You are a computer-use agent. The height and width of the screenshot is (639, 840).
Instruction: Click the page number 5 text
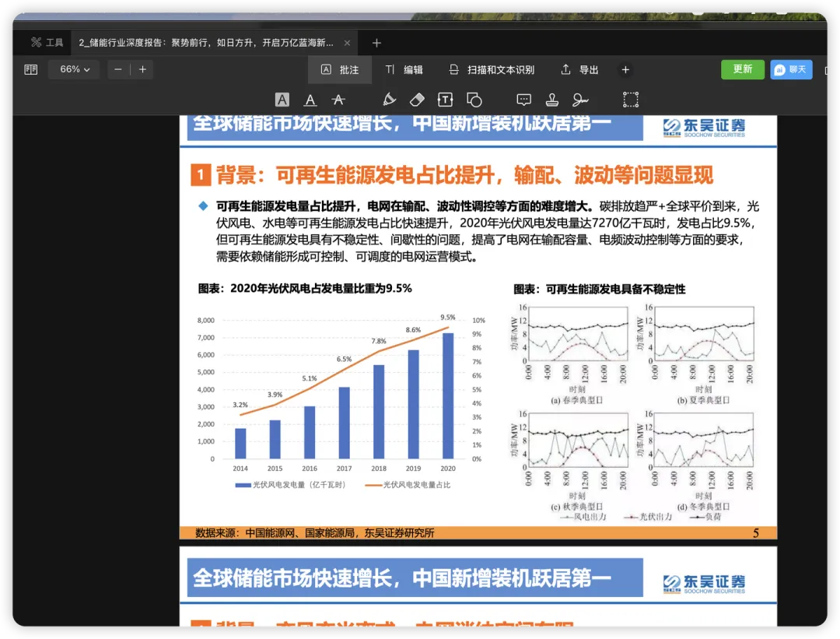[755, 533]
